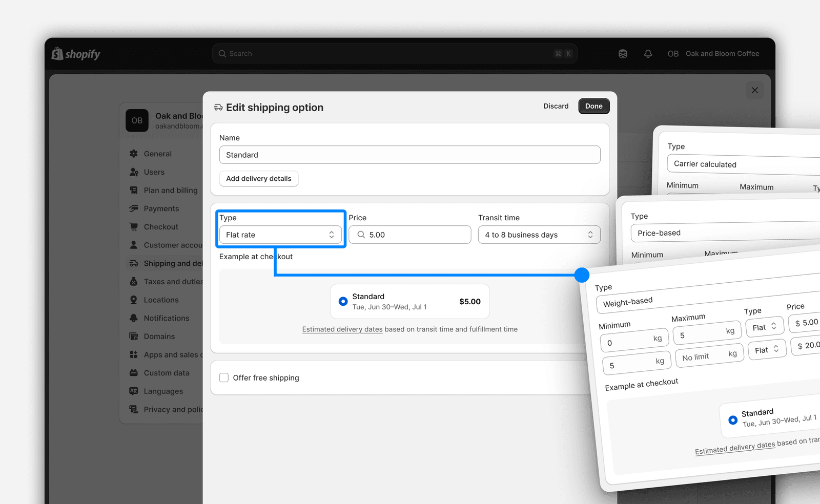Close the settings overlay with X button
This screenshot has width=820, height=504.
tap(755, 90)
